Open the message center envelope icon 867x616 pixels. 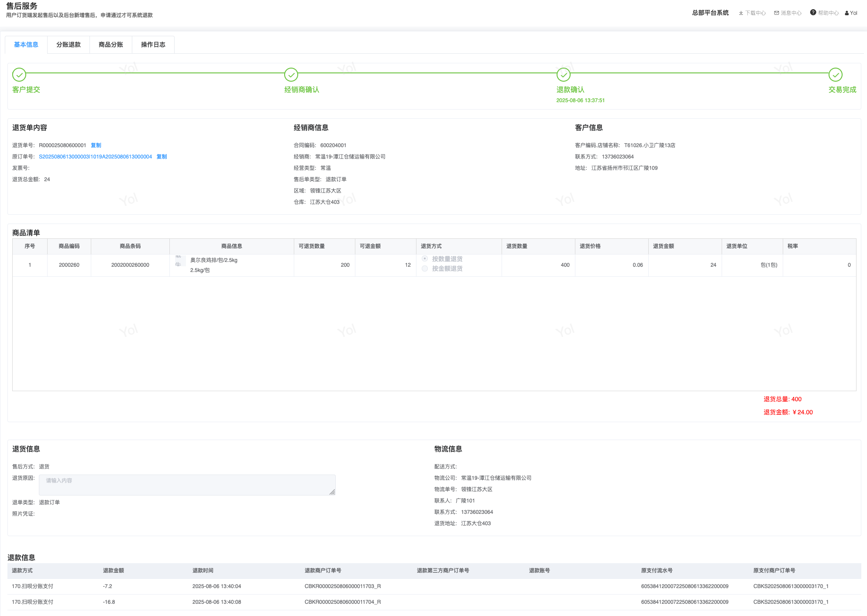[x=777, y=13]
